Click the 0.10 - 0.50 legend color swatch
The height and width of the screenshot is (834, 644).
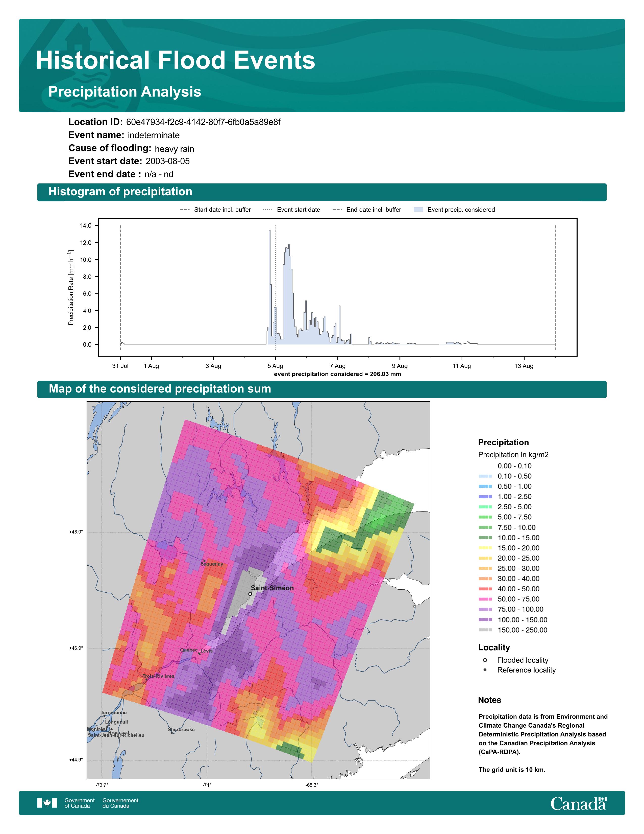[x=485, y=476]
